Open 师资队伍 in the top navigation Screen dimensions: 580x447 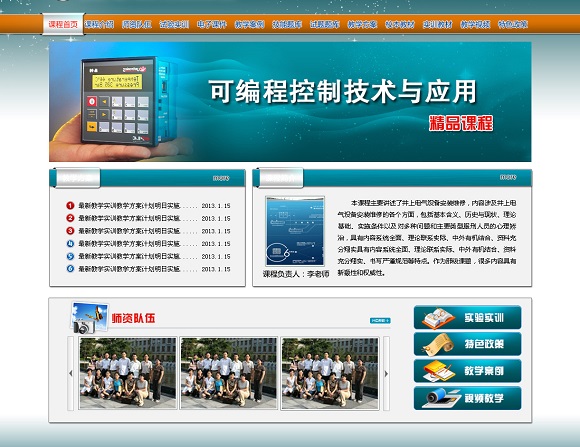(x=137, y=24)
